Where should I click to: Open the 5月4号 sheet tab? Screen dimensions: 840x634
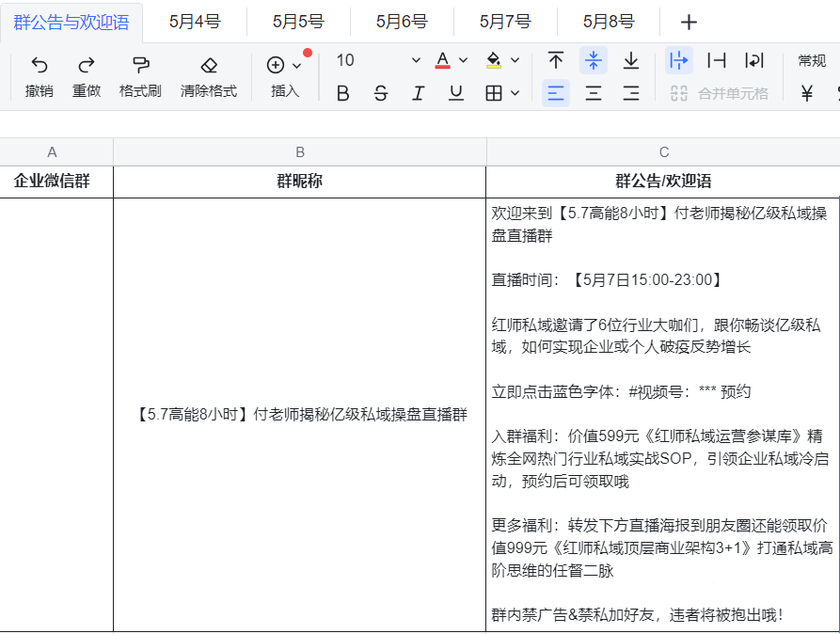pyautogui.click(x=195, y=22)
